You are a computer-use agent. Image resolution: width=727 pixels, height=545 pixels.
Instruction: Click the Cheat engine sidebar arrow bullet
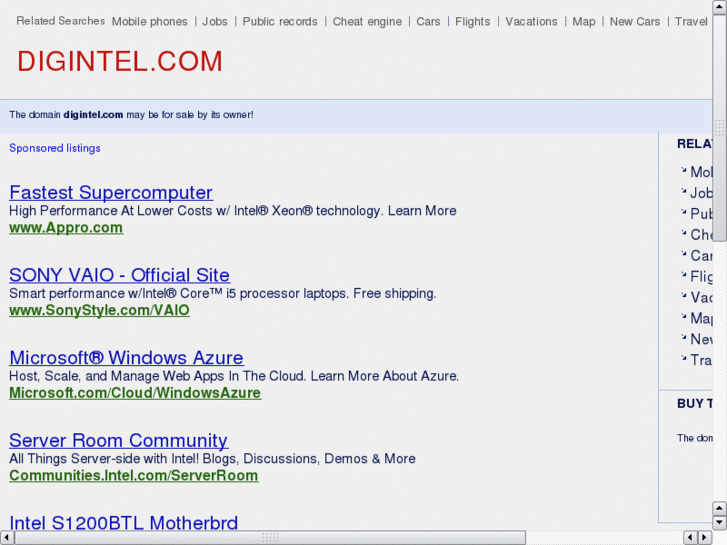pyautogui.click(x=683, y=233)
